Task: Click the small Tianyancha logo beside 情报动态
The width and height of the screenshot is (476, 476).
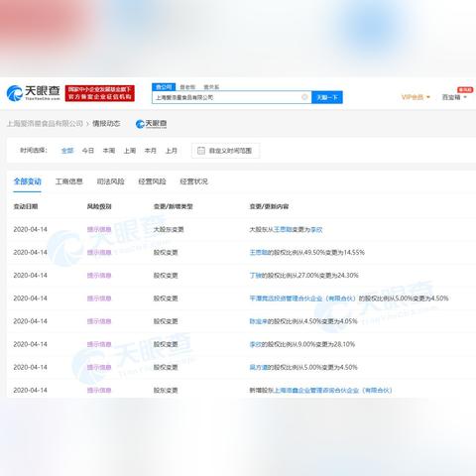Action: point(151,124)
